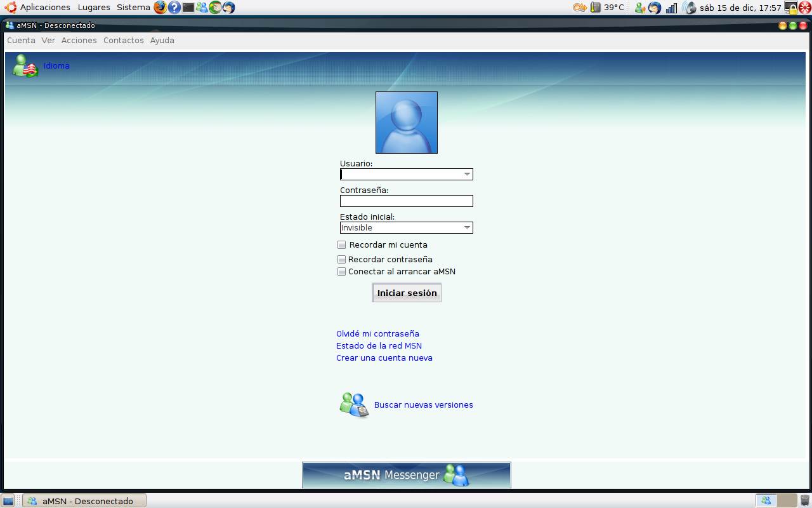Click the red quit session icon
The height and width of the screenshot is (508, 812).
[805, 8]
